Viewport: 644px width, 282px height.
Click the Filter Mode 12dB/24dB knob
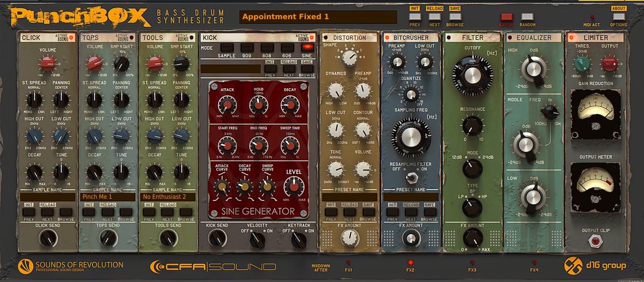(x=472, y=168)
